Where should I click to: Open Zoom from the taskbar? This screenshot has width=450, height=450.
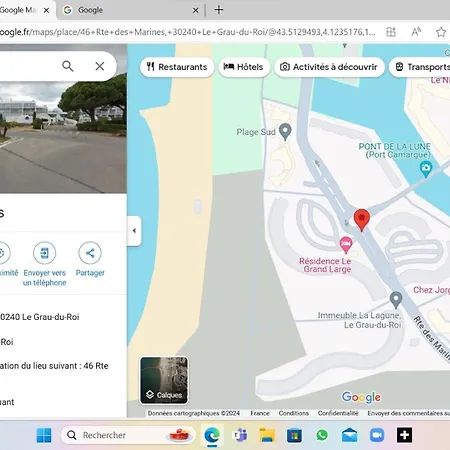click(x=377, y=435)
